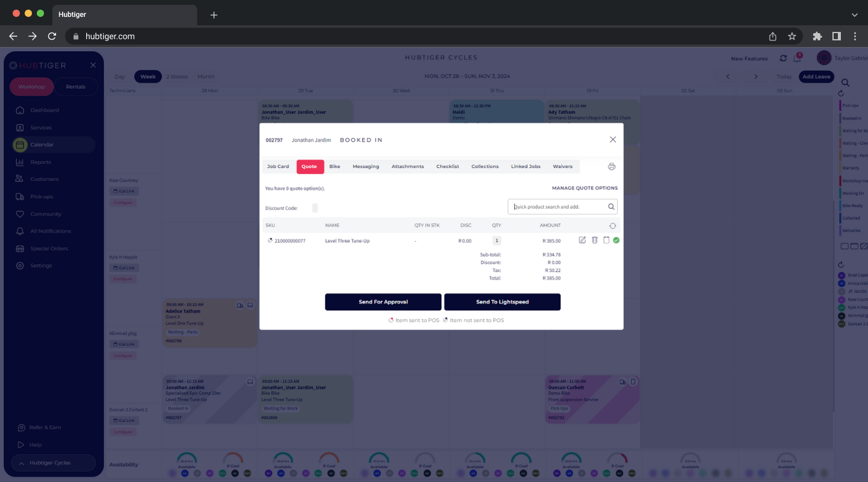Screen dimensions: 868x482
Task: Delete the Level Three Tune-Up line item
Action: pyautogui.click(x=594, y=240)
